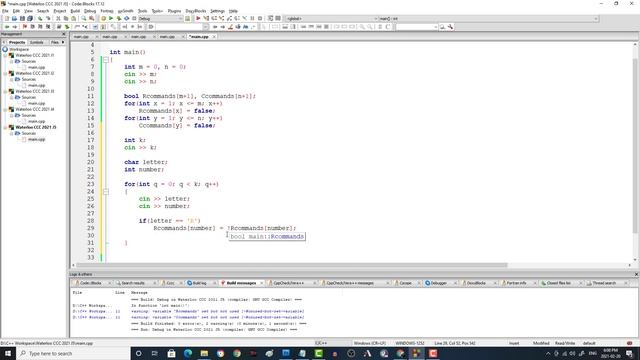
Task: Run the program with green play icon
Action: click(x=111, y=18)
